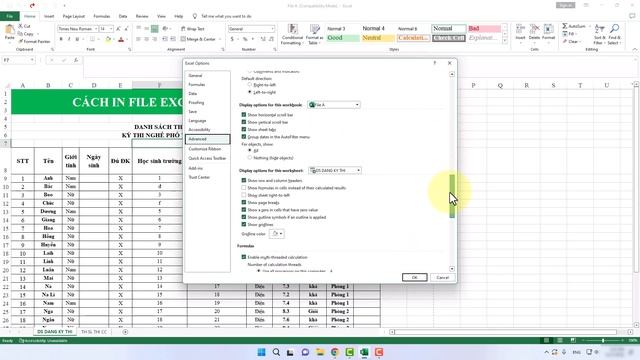Select Advanced category in Excel Options
The image size is (640, 360).
coord(207,139)
